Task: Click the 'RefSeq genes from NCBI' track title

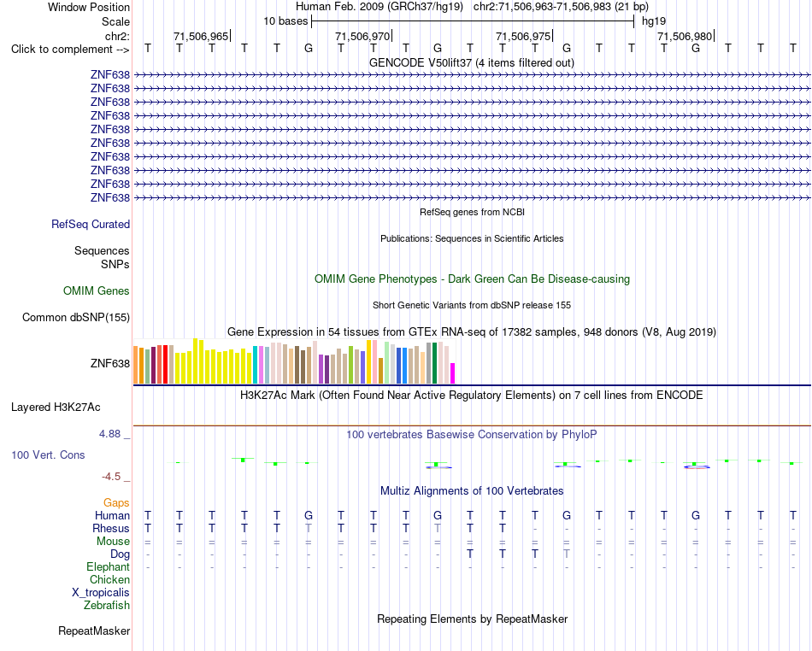Action: coord(472,212)
